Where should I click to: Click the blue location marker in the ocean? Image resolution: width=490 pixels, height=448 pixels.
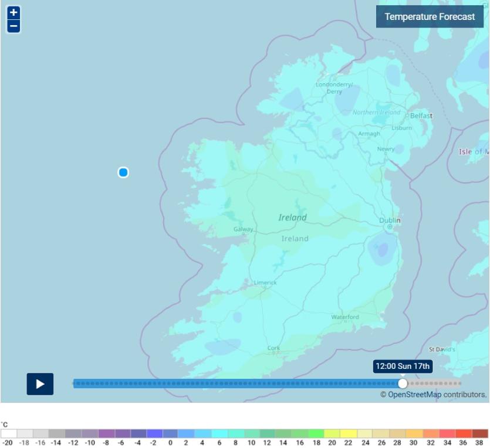pos(123,172)
